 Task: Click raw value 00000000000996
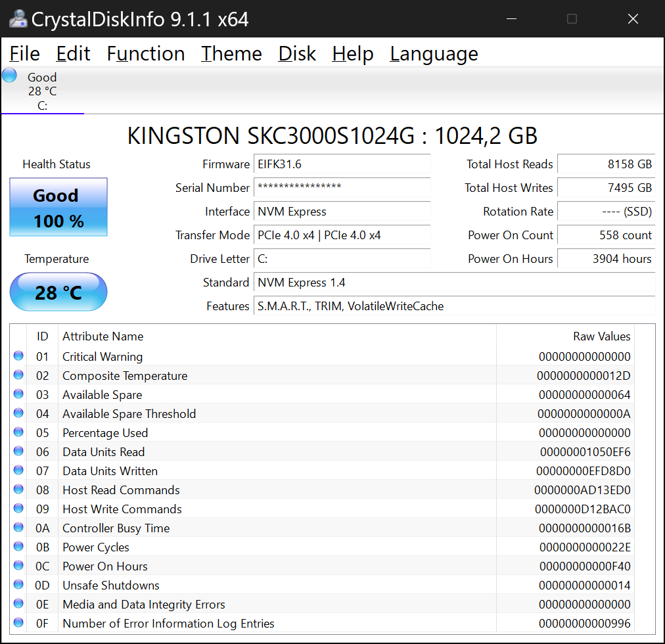tap(584, 624)
